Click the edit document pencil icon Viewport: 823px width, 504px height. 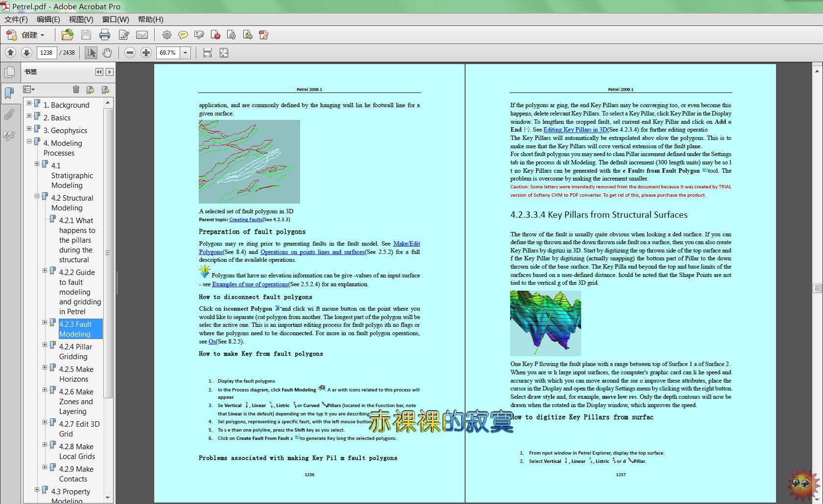point(124,35)
